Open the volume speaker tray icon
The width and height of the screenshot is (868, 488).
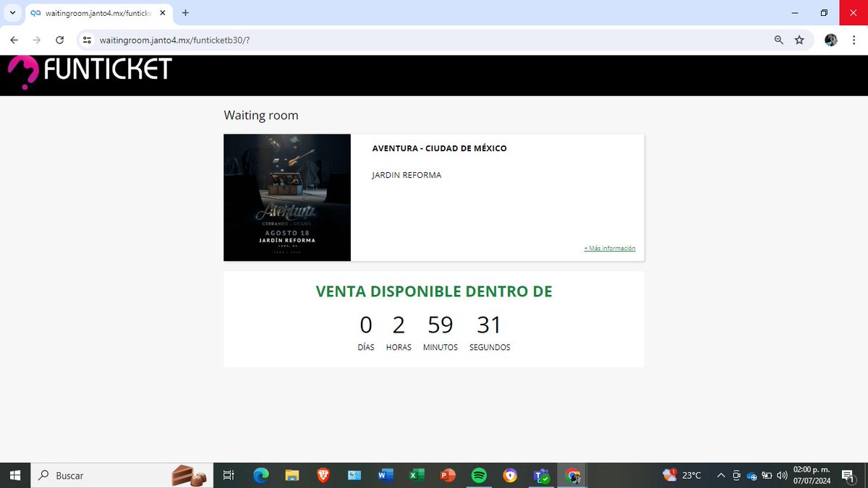pyautogui.click(x=782, y=475)
